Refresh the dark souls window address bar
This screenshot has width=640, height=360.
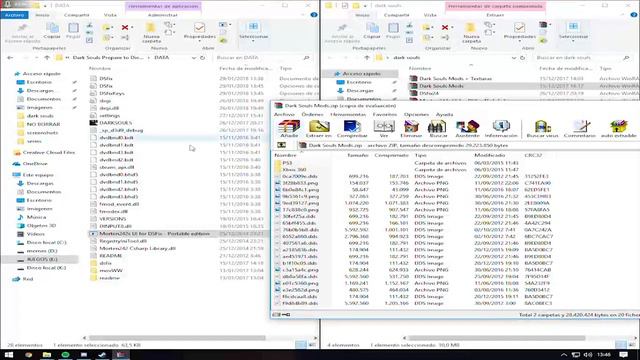pyautogui.click(x=522, y=58)
